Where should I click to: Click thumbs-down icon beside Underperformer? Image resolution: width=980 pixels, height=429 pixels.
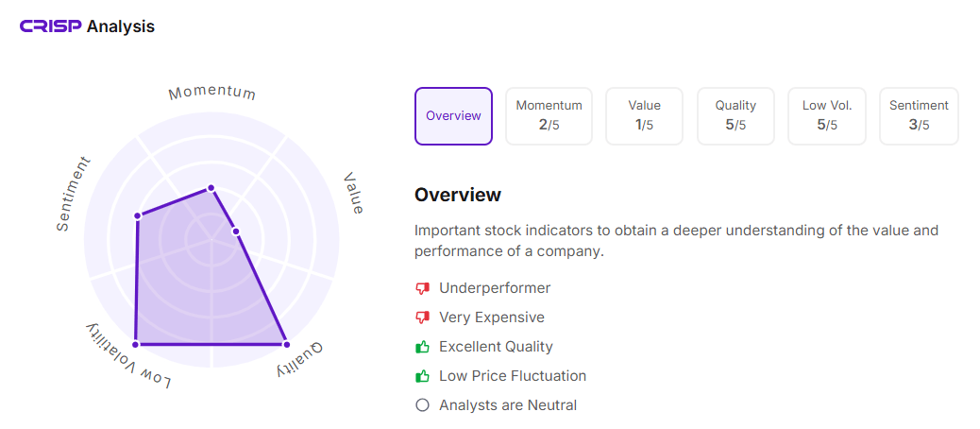(x=422, y=288)
